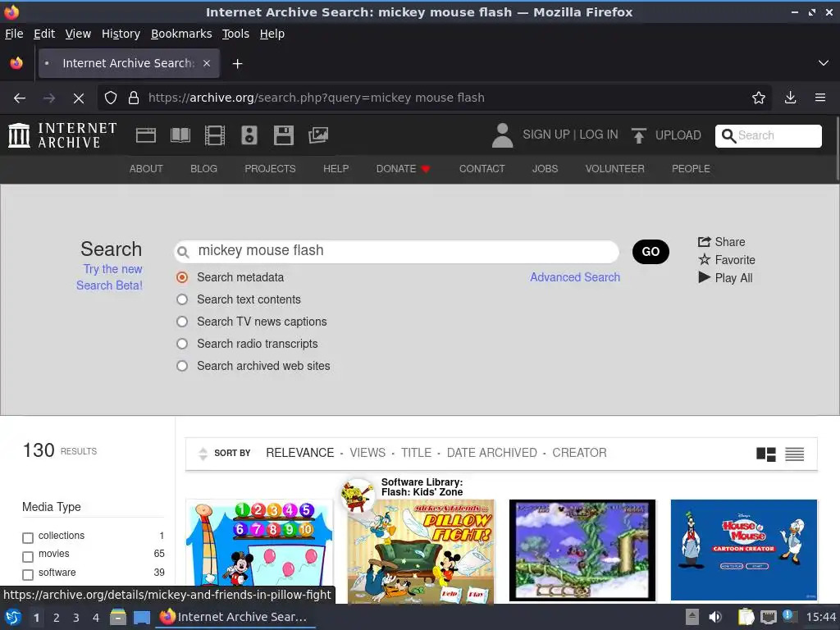Click the clipboard icon in system tray
This screenshot has height=630, width=840.
pos(746,617)
